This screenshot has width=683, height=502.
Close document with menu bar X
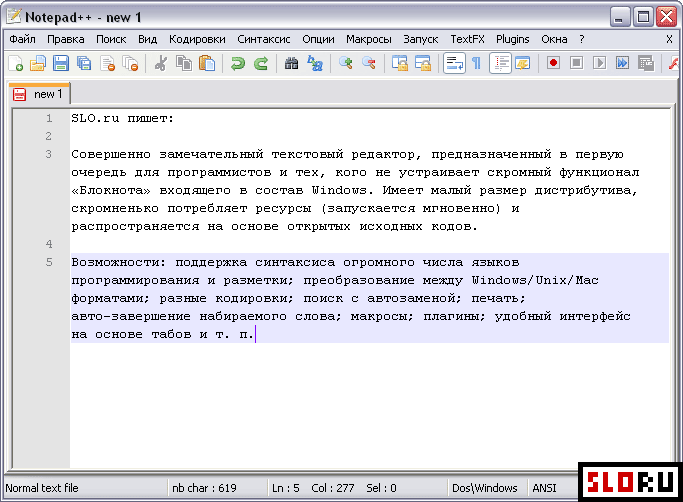(x=669, y=39)
